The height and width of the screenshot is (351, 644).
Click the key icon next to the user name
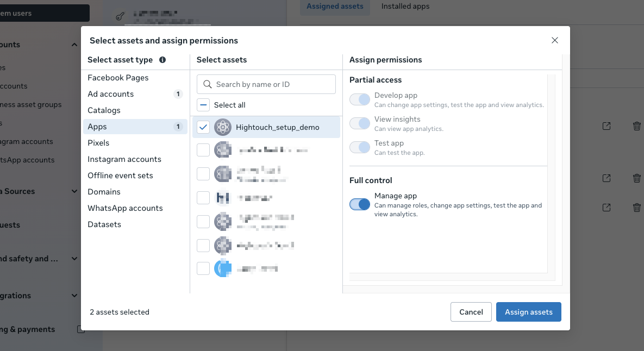pyautogui.click(x=120, y=16)
